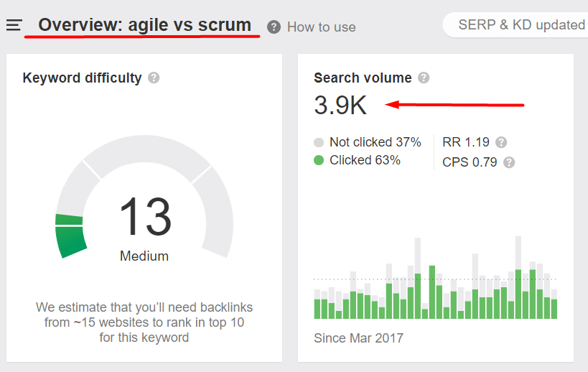
Task: Click the backlinks estimate text
Action: (144, 322)
